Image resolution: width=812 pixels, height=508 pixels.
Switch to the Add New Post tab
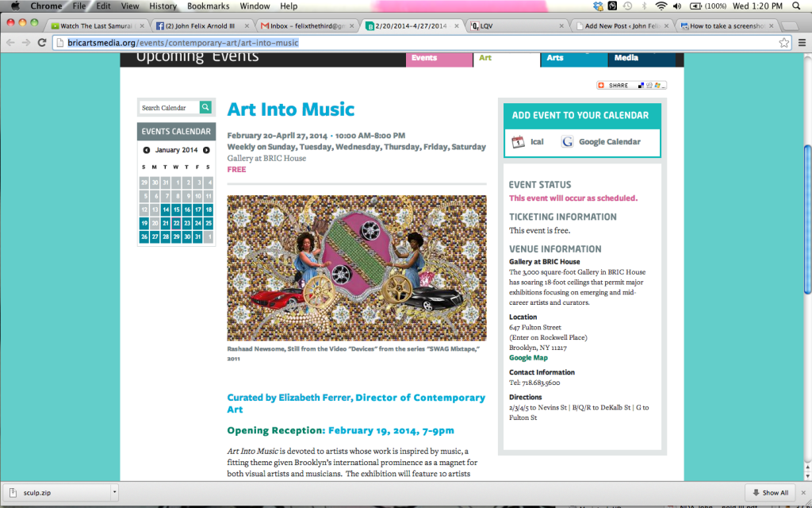pyautogui.click(x=622, y=26)
